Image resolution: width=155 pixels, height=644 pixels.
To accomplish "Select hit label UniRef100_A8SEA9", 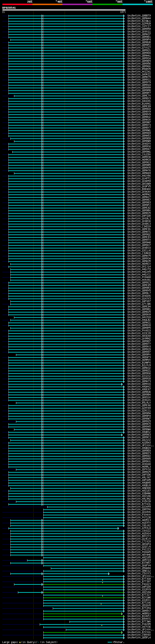I will point(139,336).
